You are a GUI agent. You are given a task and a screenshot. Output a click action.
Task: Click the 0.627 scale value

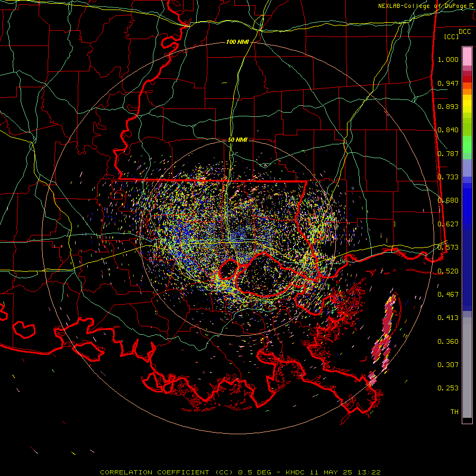(x=448, y=224)
